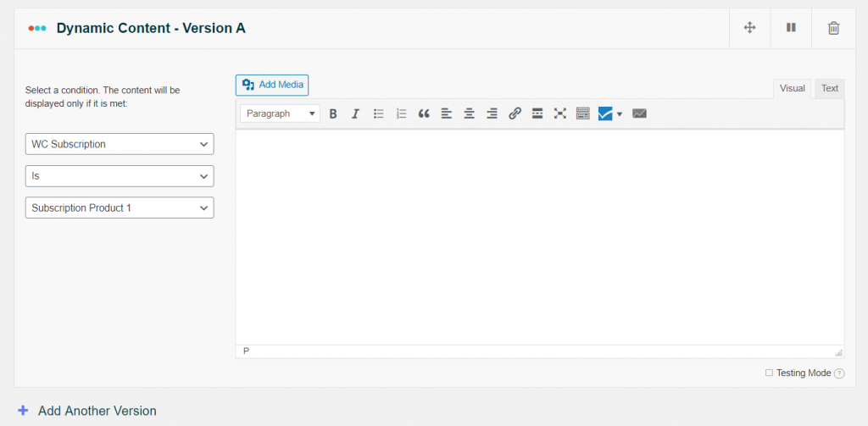Switch to the Visual editor tab
The image size is (868, 426).
click(x=793, y=89)
